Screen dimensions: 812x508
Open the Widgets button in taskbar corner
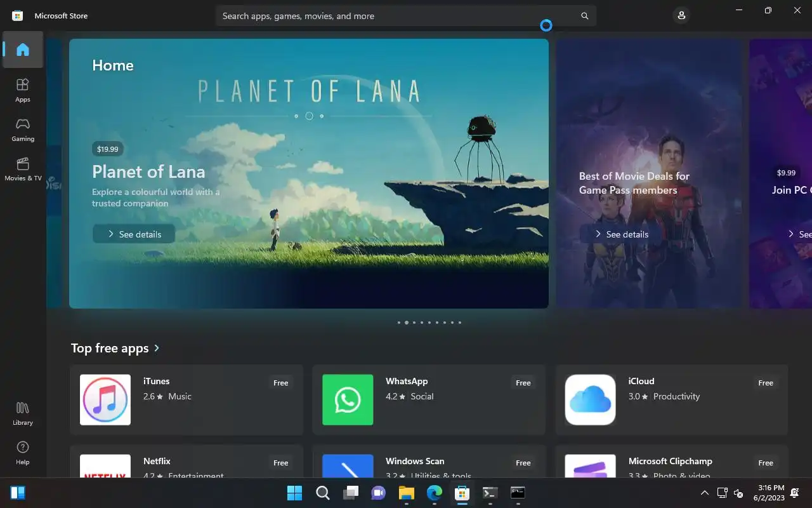click(18, 493)
